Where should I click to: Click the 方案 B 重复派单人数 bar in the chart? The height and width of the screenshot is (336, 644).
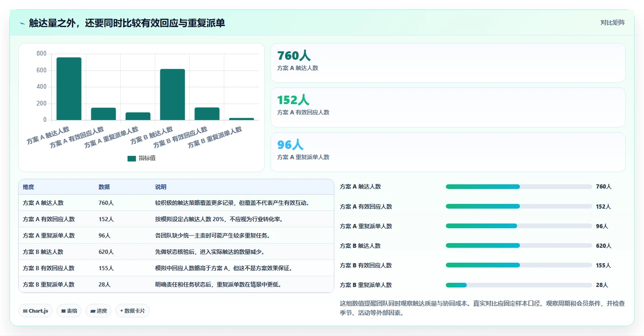coord(242,119)
